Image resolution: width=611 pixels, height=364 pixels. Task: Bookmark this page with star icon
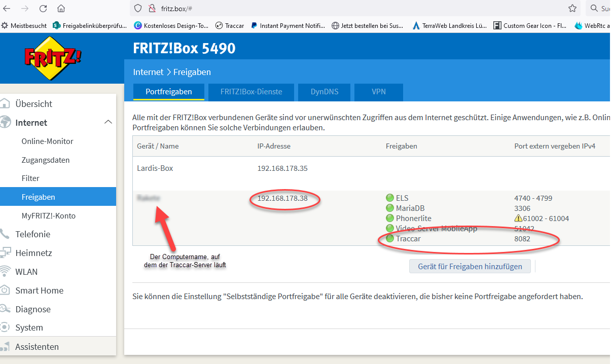[572, 9]
